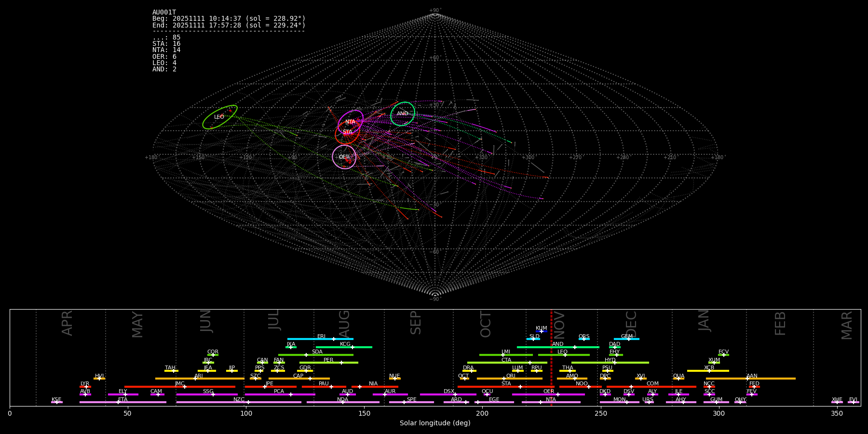Click the 'NTA: 14' count in legend
The height and width of the screenshot is (434, 868).
tap(166, 50)
